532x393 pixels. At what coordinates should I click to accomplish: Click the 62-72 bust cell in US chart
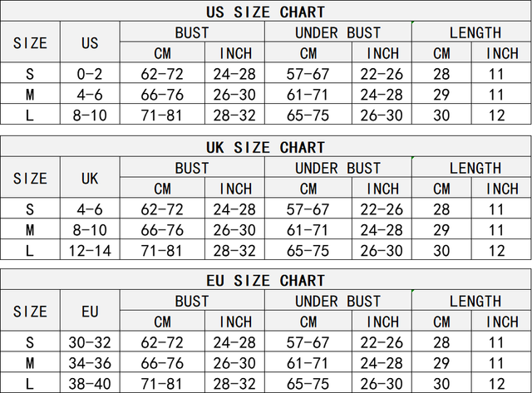162,74
